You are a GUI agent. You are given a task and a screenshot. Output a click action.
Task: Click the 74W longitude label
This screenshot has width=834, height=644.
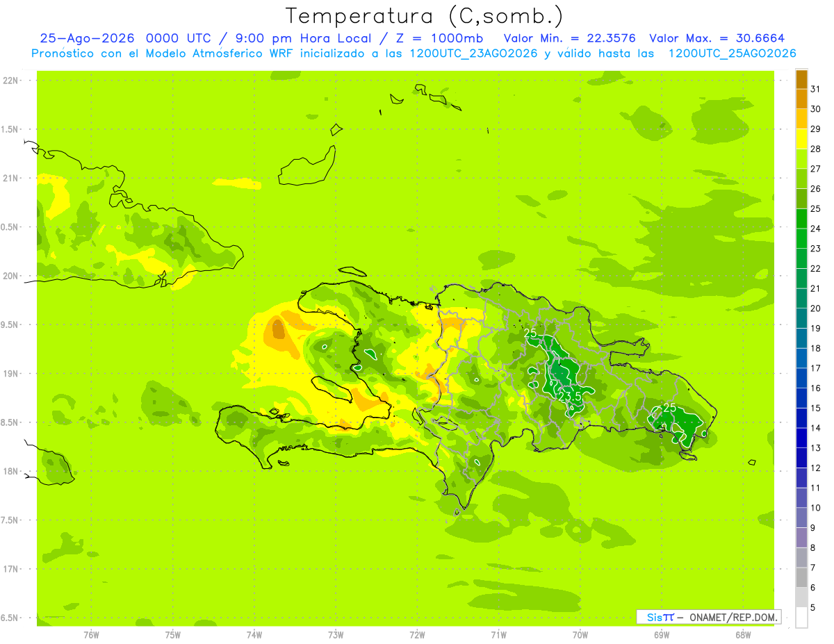coord(254,635)
